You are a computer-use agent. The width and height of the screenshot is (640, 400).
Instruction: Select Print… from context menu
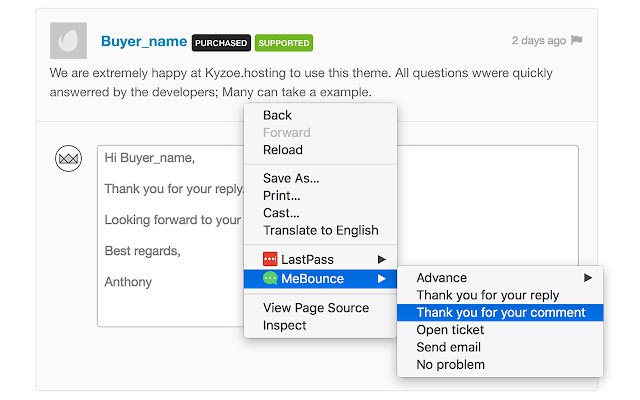pyautogui.click(x=320, y=196)
